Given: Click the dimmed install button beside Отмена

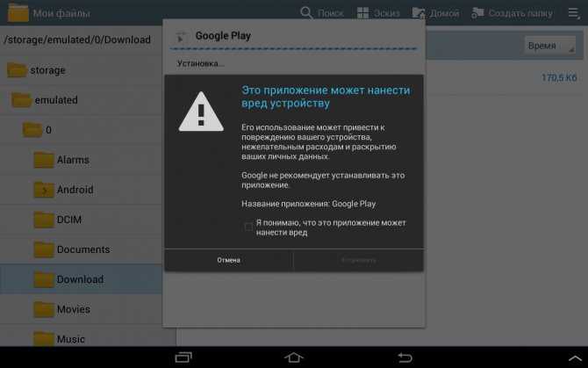Looking at the screenshot, I should click(x=358, y=260).
